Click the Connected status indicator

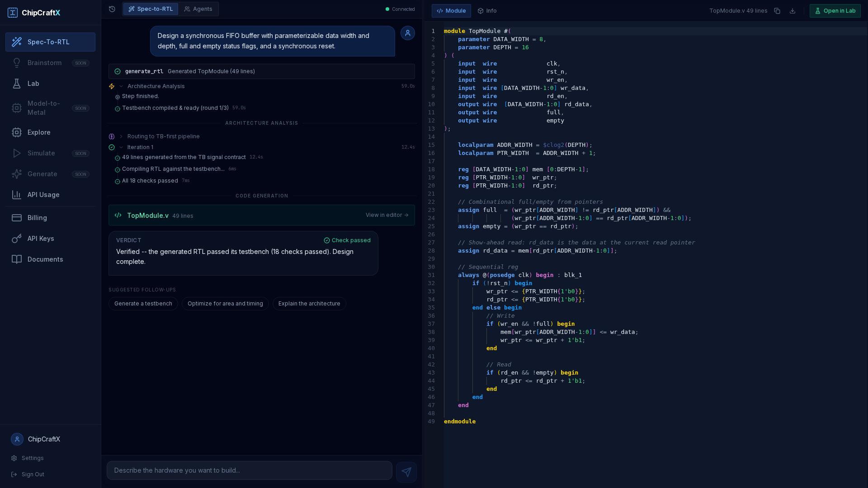coord(400,9)
